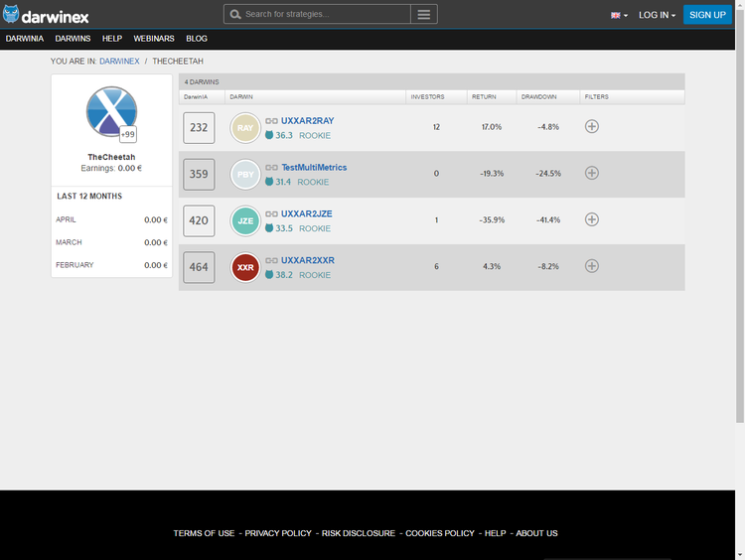Screen dimensions: 745x560
Task: Follow the DARWINEX breadcrumb link
Action: [119, 62]
